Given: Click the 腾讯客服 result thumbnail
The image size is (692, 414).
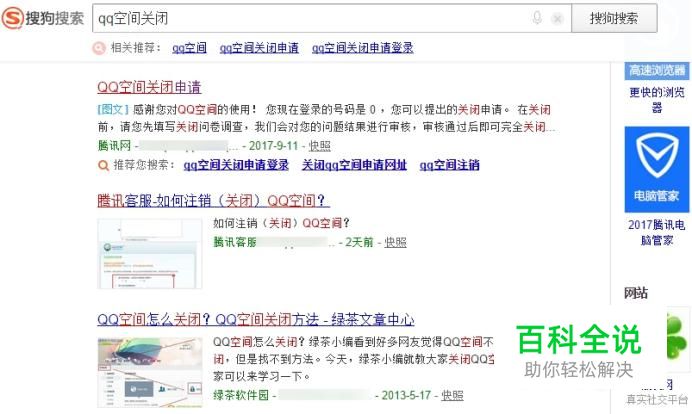Looking at the screenshot, I should 150,253.
